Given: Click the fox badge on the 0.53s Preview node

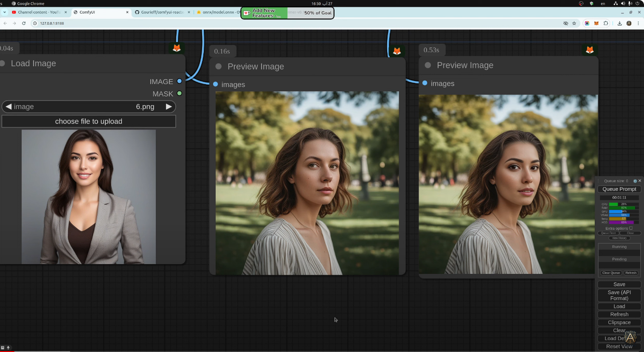Looking at the screenshot, I should pyautogui.click(x=590, y=50).
